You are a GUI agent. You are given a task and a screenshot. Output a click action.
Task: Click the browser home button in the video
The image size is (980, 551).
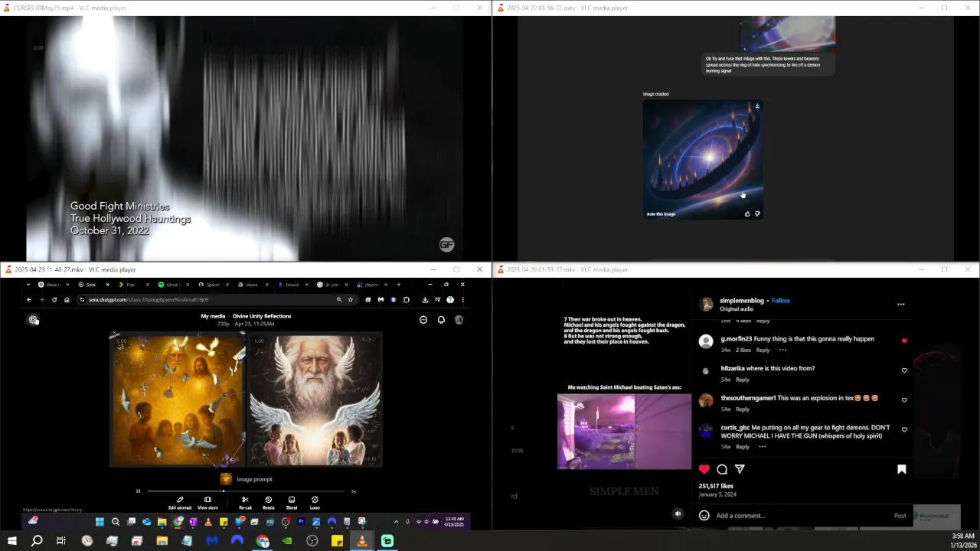(67, 299)
